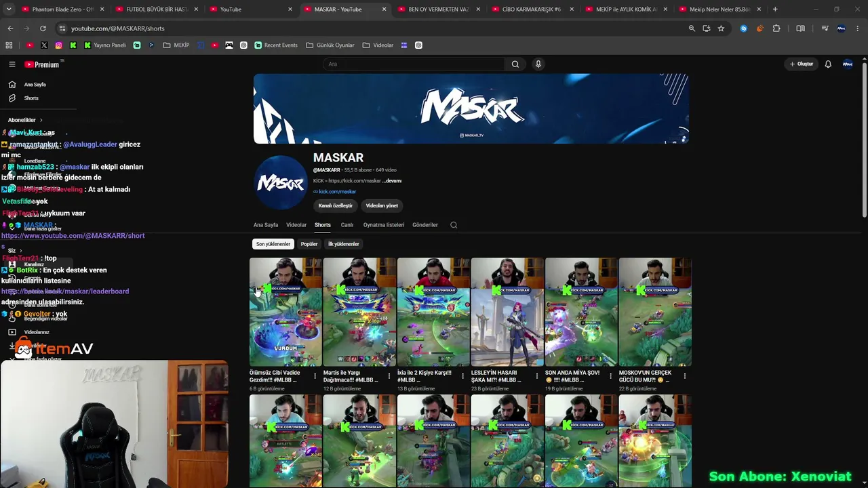The image size is (868, 488).
Task: Open the X (Twitter) bookmark
Action: click(44, 45)
